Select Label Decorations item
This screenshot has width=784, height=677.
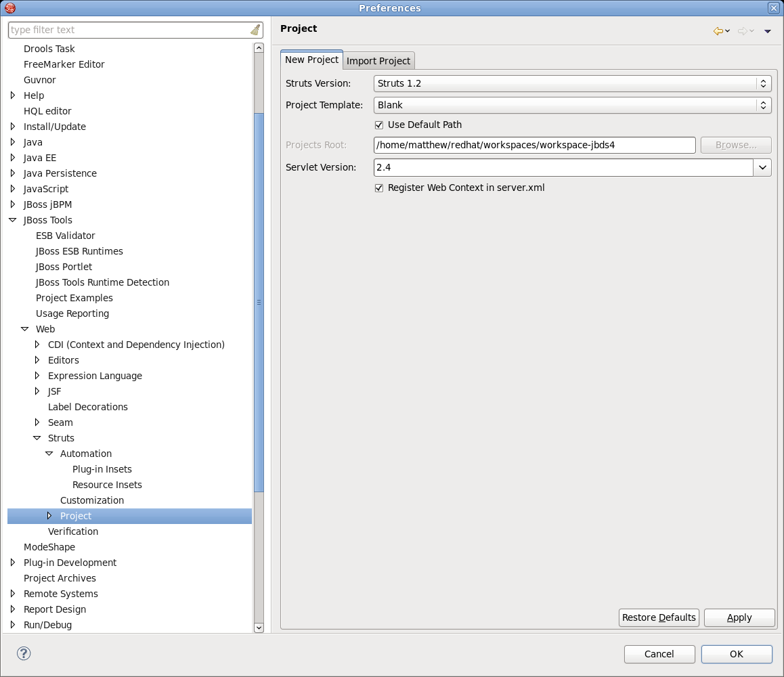pos(87,407)
